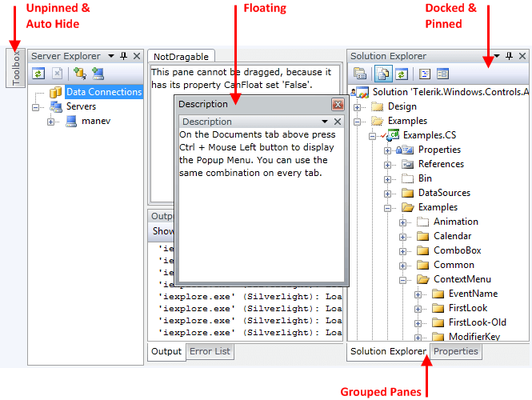The width and height of the screenshot is (532, 400).
Task: Close the floating Description window with red X
Action: tap(338, 105)
